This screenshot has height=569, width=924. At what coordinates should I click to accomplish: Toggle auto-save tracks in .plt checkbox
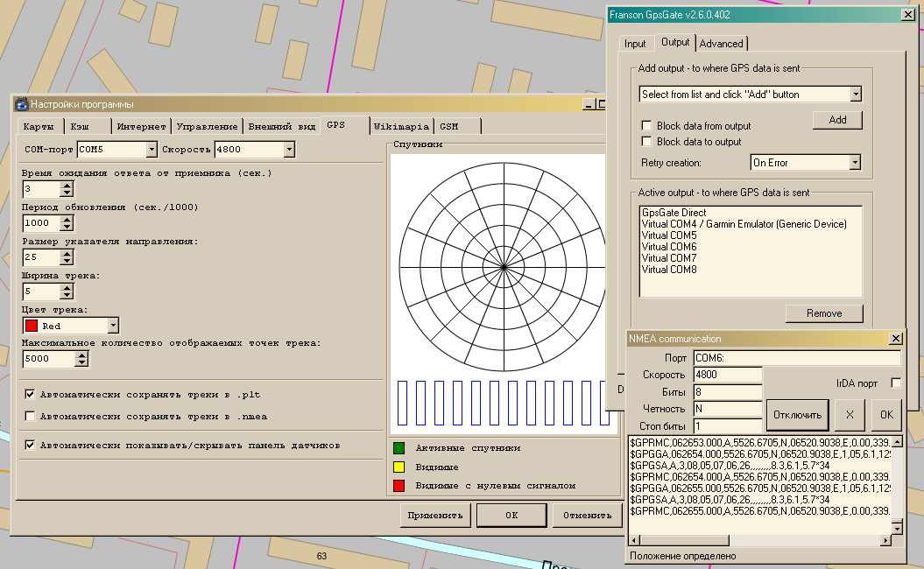(x=31, y=395)
